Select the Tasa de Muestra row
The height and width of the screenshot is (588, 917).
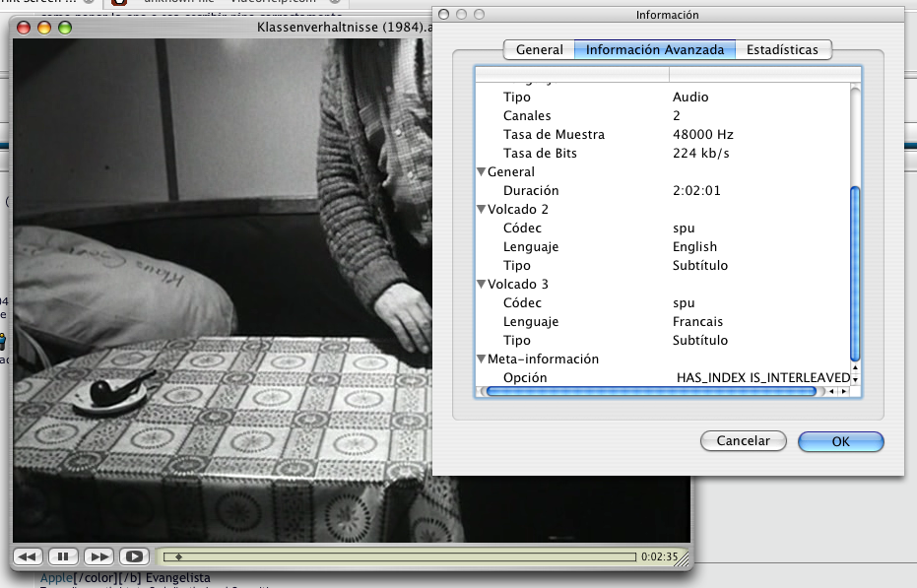click(663, 135)
